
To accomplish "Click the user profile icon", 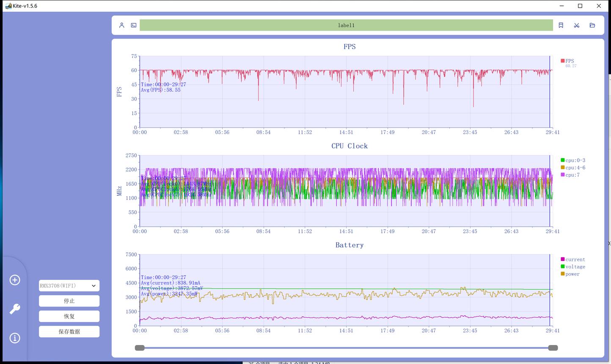I will pyautogui.click(x=122, y=25).
